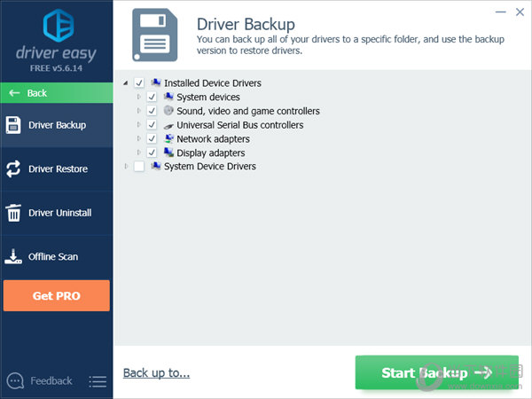
Task: Expand the System Device Drivers node
Action: pos(126,167)
